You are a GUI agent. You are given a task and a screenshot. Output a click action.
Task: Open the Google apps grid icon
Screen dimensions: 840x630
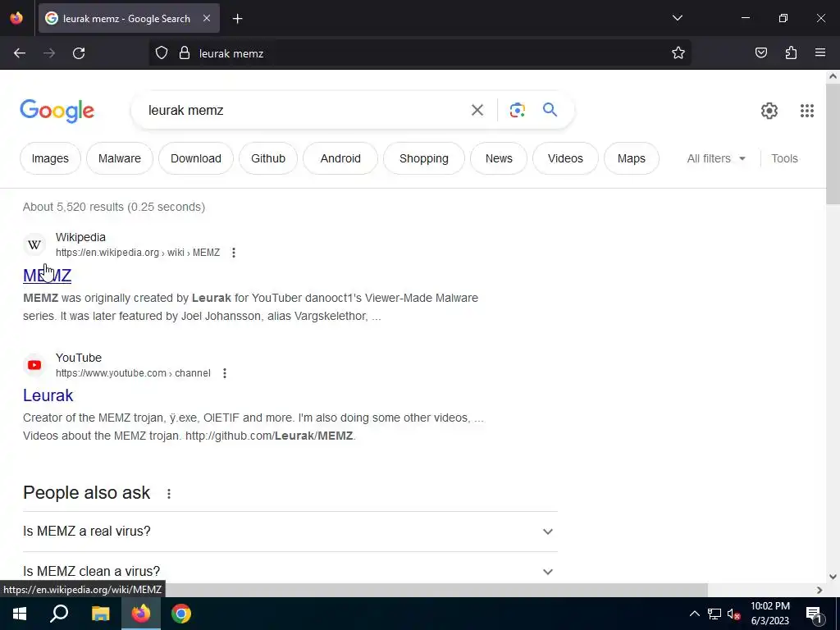click(x=807, y=111)
